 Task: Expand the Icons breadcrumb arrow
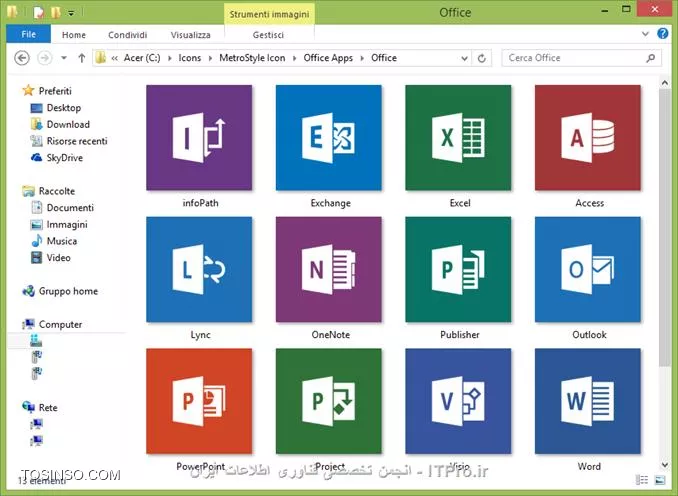pyautogui.click(x=210, y=58)
